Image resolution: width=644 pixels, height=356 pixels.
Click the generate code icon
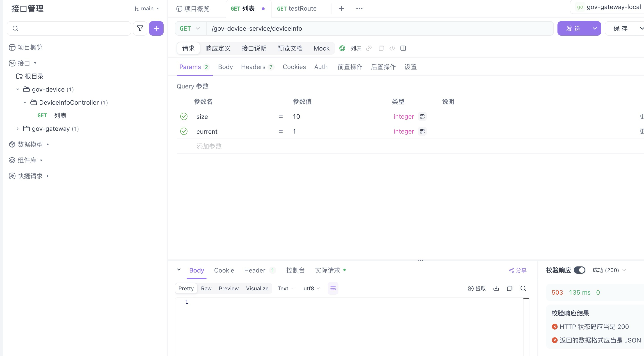click(x=392, y=48)
